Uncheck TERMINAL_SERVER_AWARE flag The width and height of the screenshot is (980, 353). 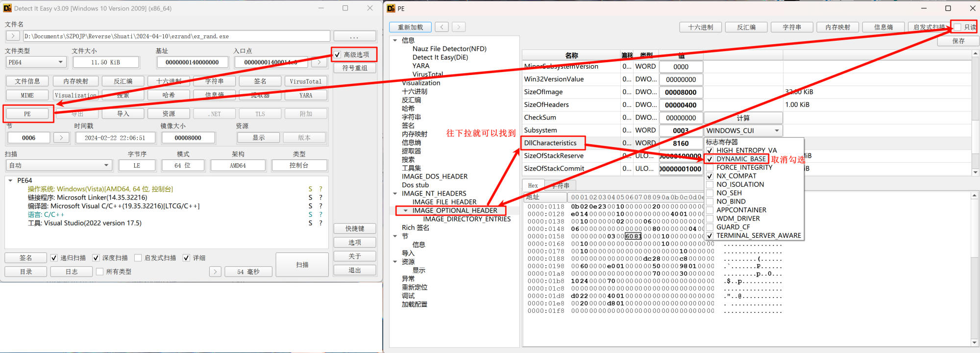[x=710, y=236]
